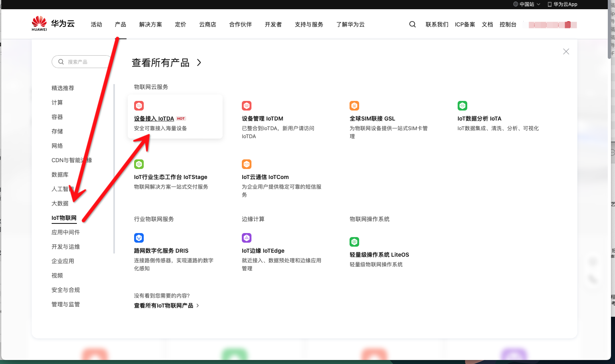
Task: Click the 设备管理 IoTDM product icon
Action: coord(247,106)
